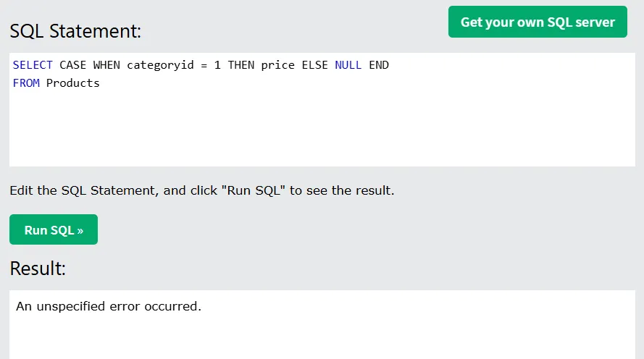The width and height of the screenshot is (644, 359).
Task: Place cursor on the END keyword
Action: point(379,65)
